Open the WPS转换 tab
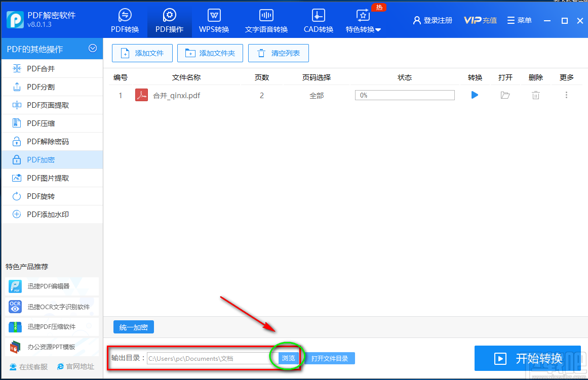Screen dimensions: 588x380 click(214, 21)
